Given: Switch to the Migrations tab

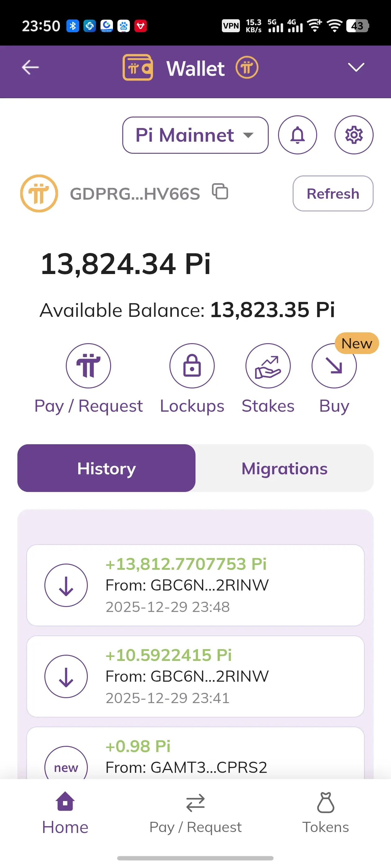Looking at the screenshot, I should (x=284, y=468).
